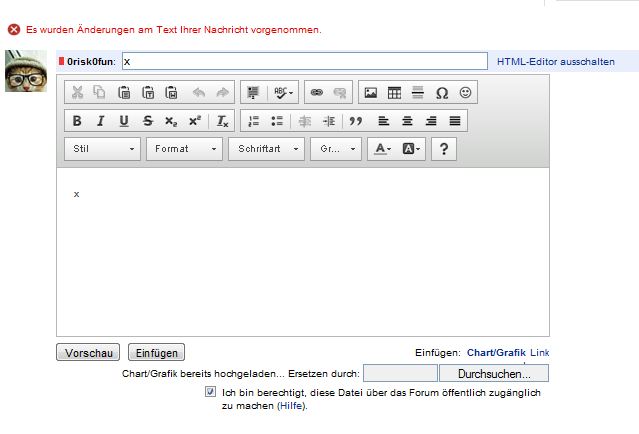Undo the last edit with arrow icon
639x434 pixels.
[x=198, y=93]
